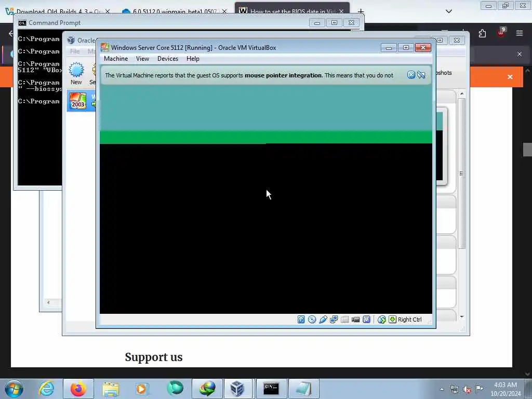Screen dimensions: 532x399
Task: Open the Devices menu in VM window
Action: click(168, 59)
